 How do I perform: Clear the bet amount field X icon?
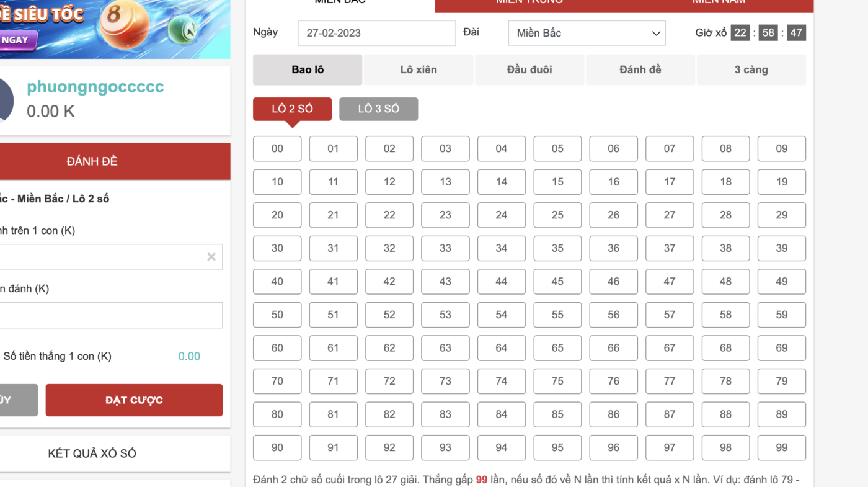point(211,257)
